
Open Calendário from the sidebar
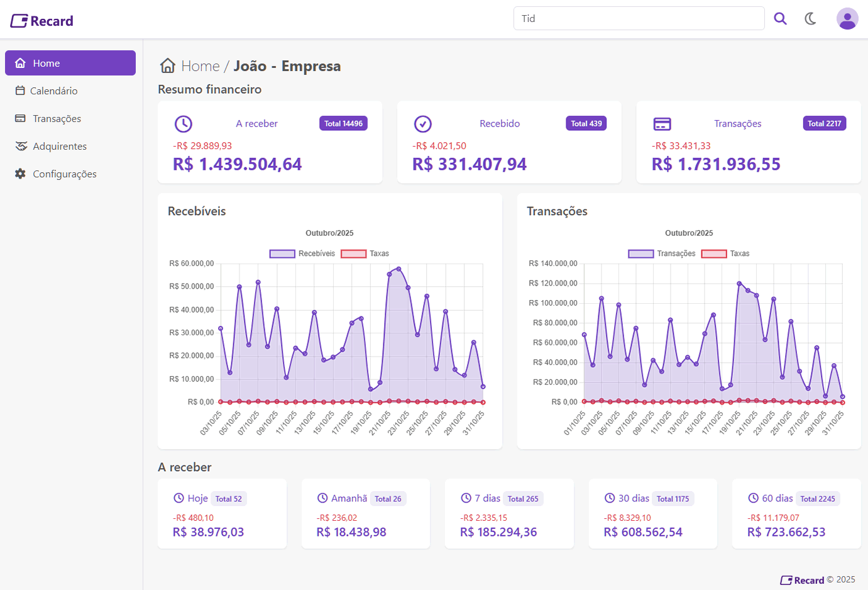pos(53,91)
